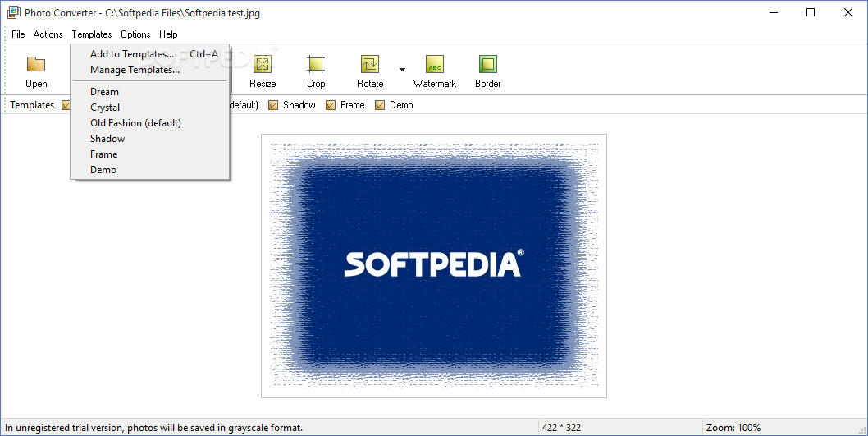The image size is (868, 436).
Task: Close the Templates menu in the menu bar
Action: [x=92, y=34]
